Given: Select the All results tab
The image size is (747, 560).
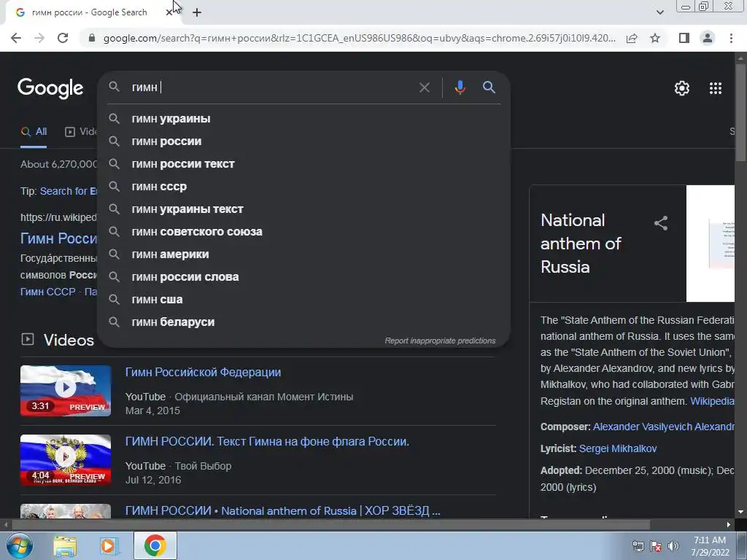Looking at the screenshot, I should pyautogui.click(x=34, y=132).
